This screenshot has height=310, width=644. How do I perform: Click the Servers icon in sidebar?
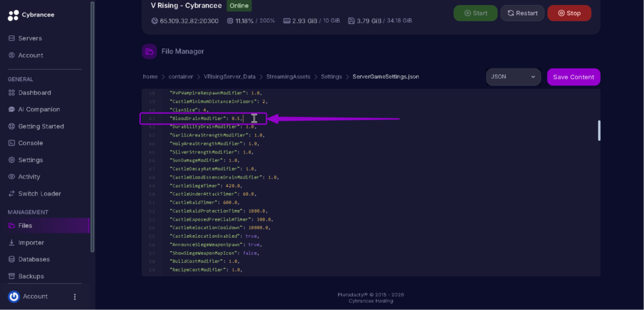pyautogui.click(x=11, y=38)
